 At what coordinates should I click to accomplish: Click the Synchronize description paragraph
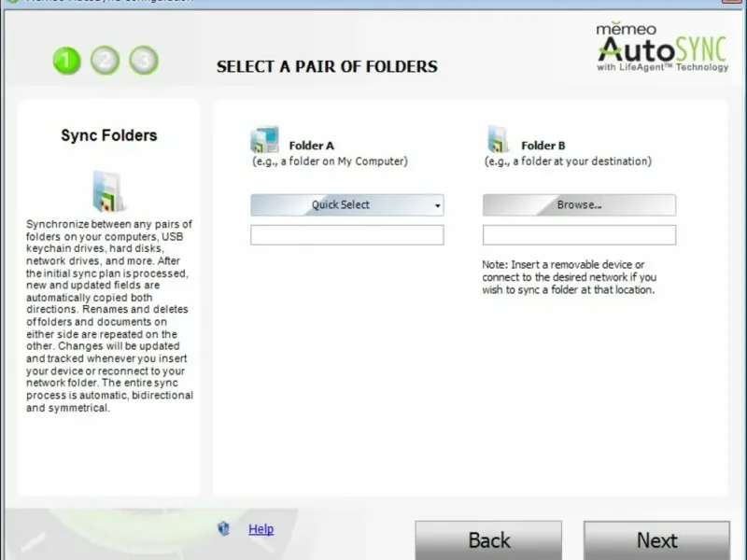pos(109,315)
